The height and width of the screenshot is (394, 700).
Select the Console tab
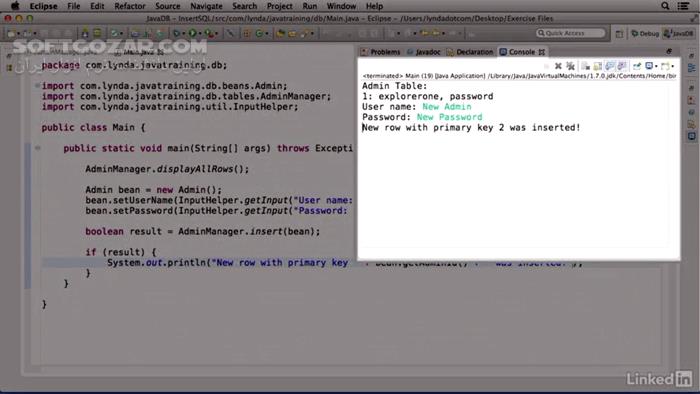click(521, 52)
